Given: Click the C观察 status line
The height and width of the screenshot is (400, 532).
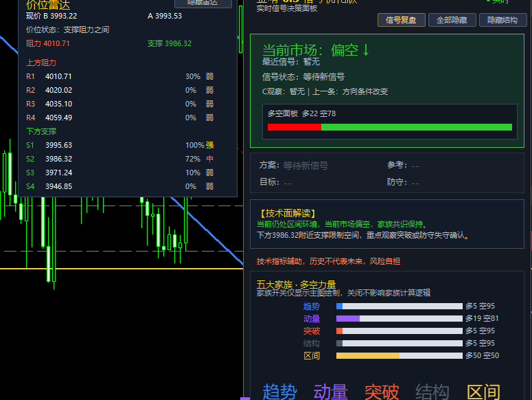Looking at the screenshot, I should coord(325,91).
